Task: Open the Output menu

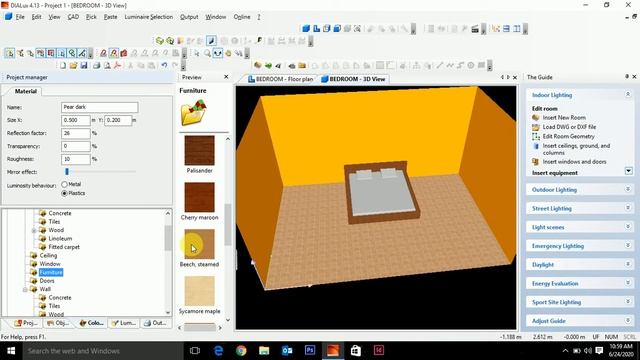Action: point(189,17)
